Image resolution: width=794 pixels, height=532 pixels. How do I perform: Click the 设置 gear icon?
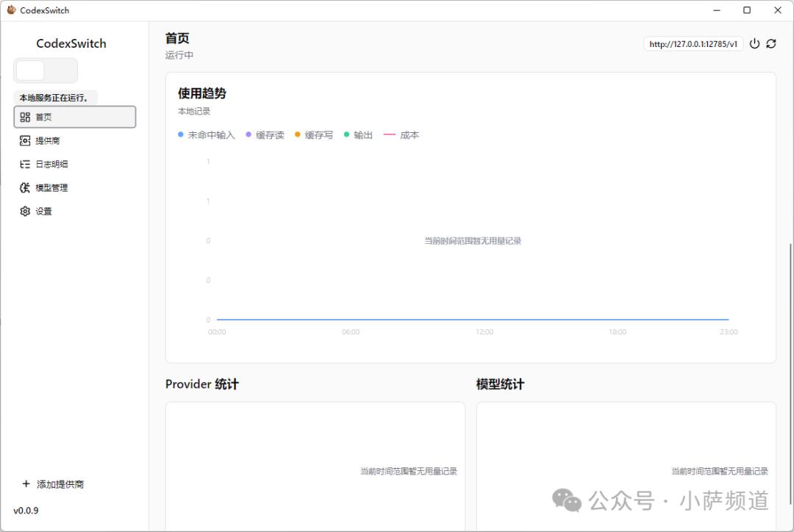[25, 211]
